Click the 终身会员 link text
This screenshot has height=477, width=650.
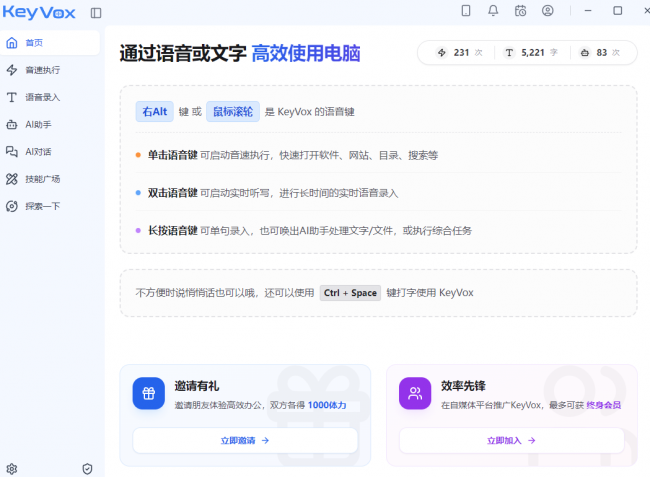(x=603, y=405)
